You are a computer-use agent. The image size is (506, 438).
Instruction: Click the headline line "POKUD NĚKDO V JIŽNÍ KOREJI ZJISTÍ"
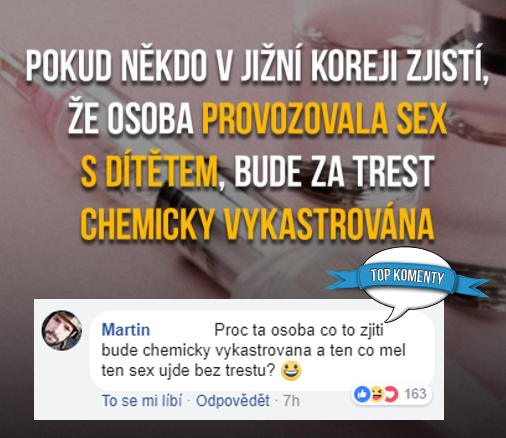[257, 65]
